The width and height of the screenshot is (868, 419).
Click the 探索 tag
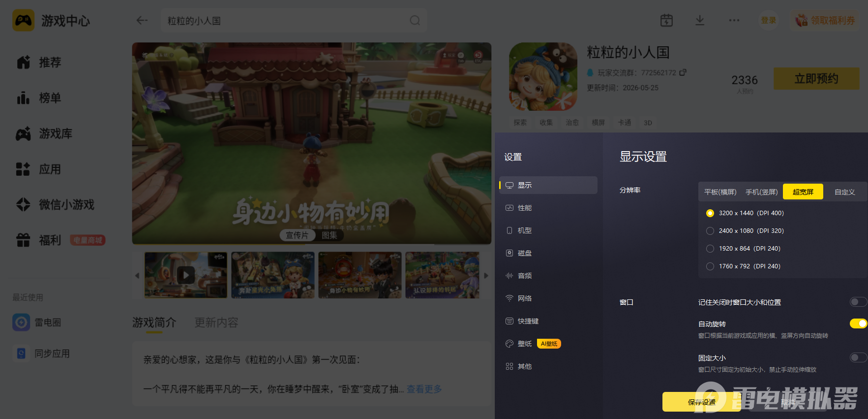click(x=520, y=123)
